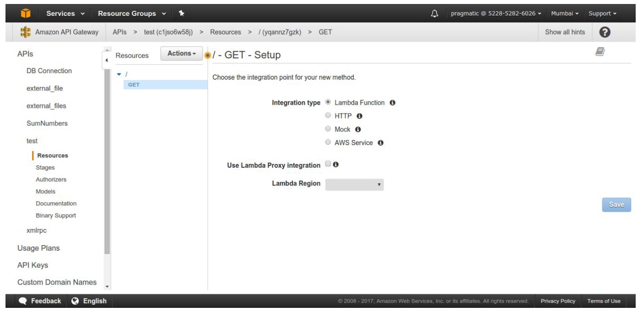
Task: Click the Feedback speech bubble icon
Action: [23, 301]
